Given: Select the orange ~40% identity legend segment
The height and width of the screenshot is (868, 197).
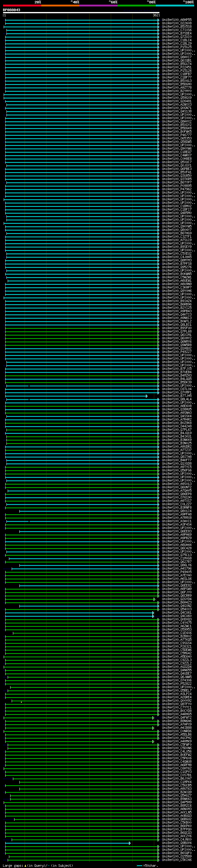Looking at the screenshot, I should [60, 6].
